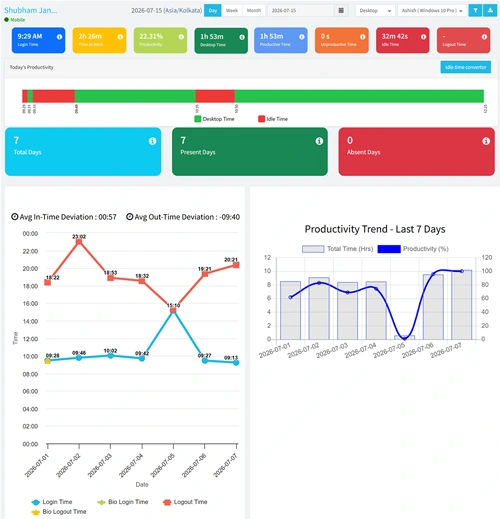Click info icon on Absent Days card
500x519 pixels.
coord(486,141)
